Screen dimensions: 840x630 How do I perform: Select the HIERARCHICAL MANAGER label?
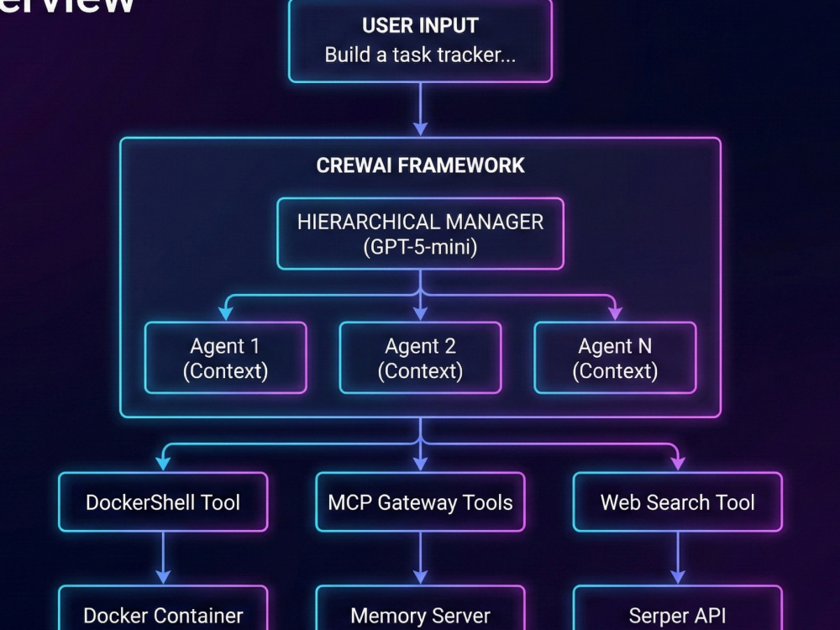[x=420, y=222]
